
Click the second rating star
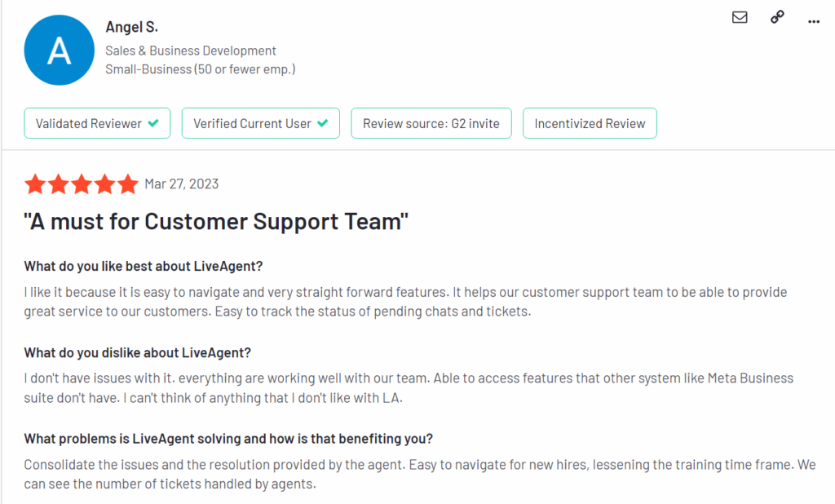coord(58,184)
